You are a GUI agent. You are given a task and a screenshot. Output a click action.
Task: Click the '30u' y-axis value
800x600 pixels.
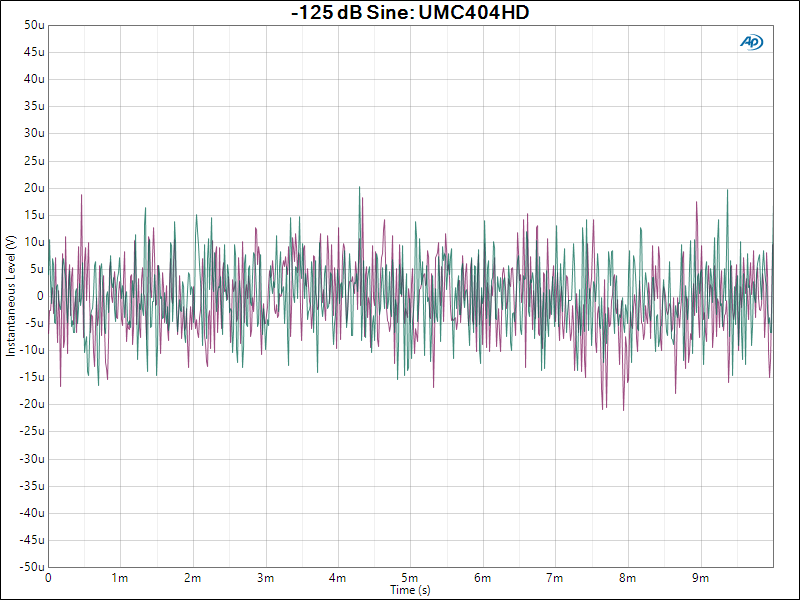(x=34, y=133)
